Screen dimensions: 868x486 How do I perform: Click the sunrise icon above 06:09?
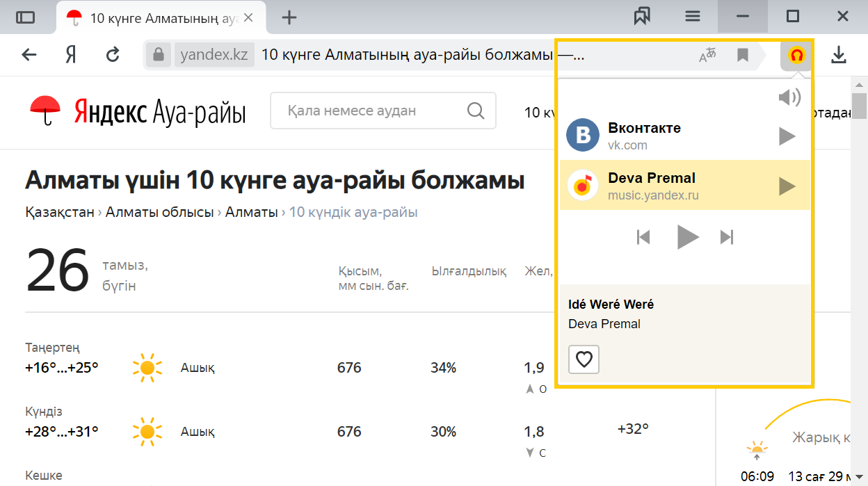pos(757,451)
